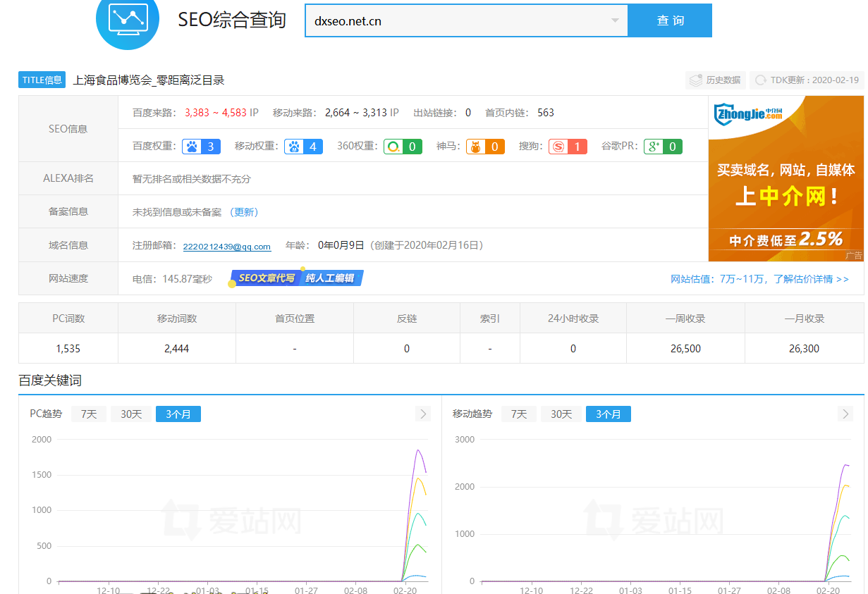Open the registrant email link

(226, 247)
